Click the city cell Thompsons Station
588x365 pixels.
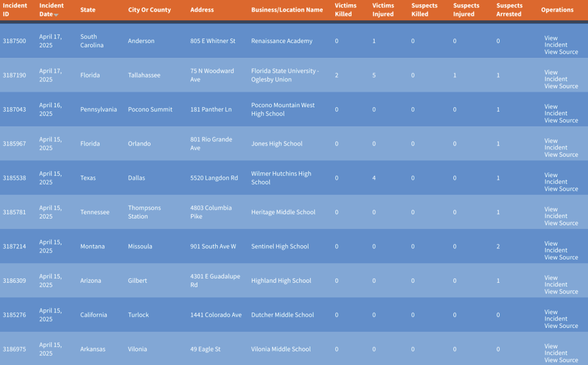(x=144, y=212)
